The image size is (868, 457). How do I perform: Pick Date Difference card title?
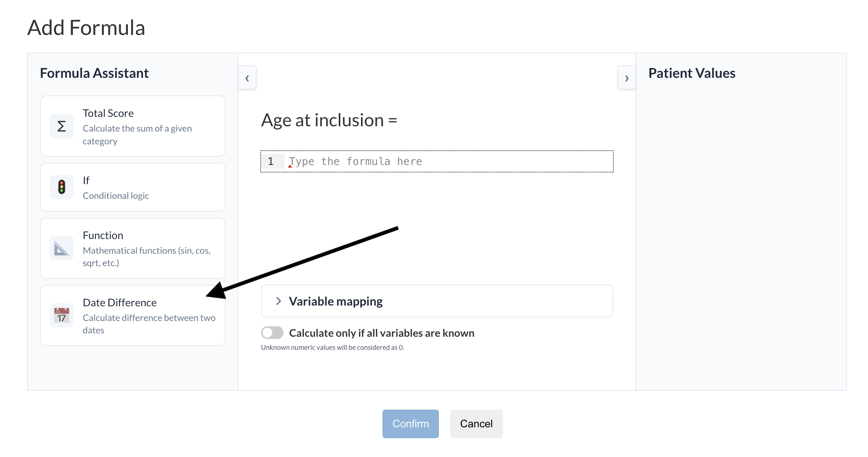[120, 303]
